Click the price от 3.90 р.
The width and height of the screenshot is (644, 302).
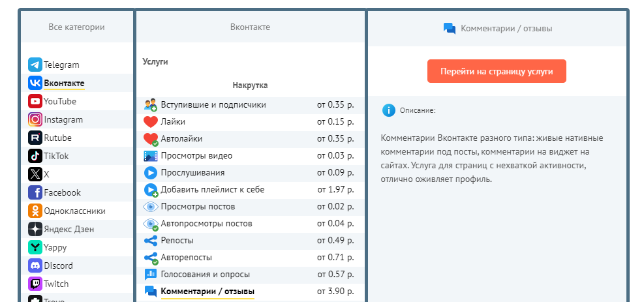pyautogui.click(x=335, y=292)
